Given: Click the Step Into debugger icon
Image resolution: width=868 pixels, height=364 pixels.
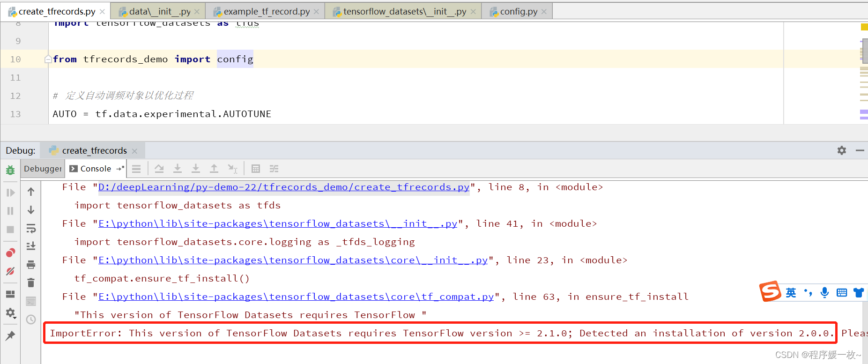Looking at the screenshot, I should (178, 169).
